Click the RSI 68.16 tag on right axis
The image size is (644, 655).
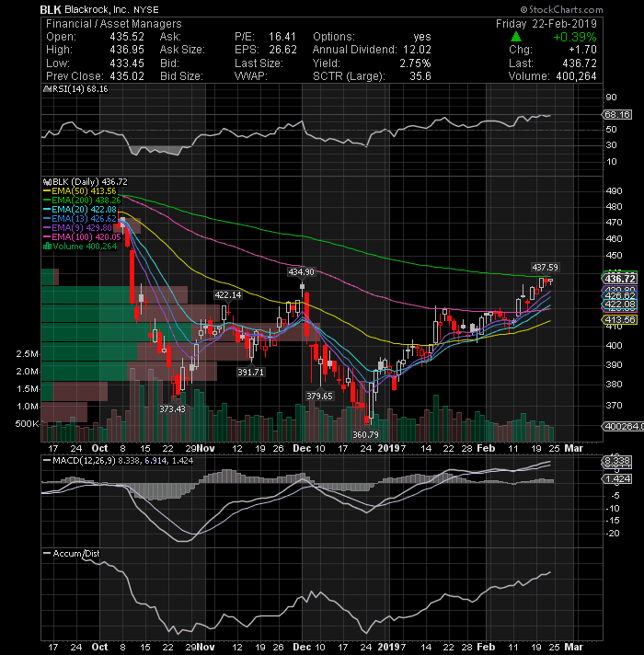coord(616,114)
